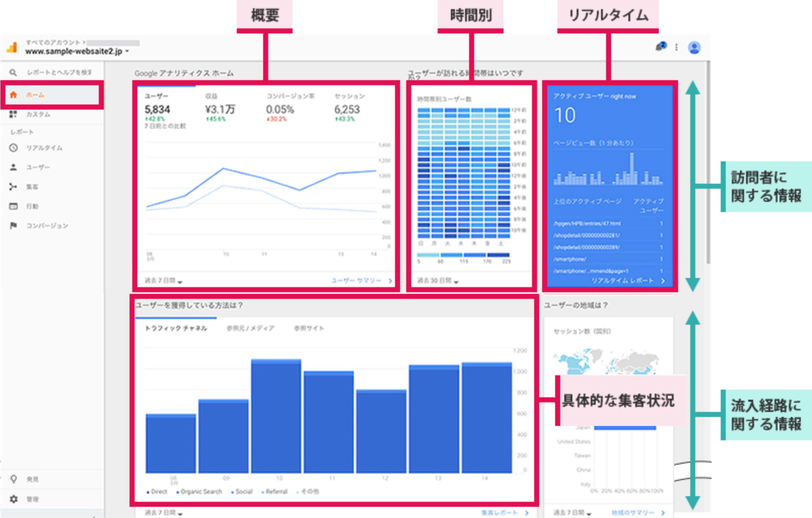812x518 pixels.
Task: Open the /smartphone/ active page link
Action: [569, 259]
